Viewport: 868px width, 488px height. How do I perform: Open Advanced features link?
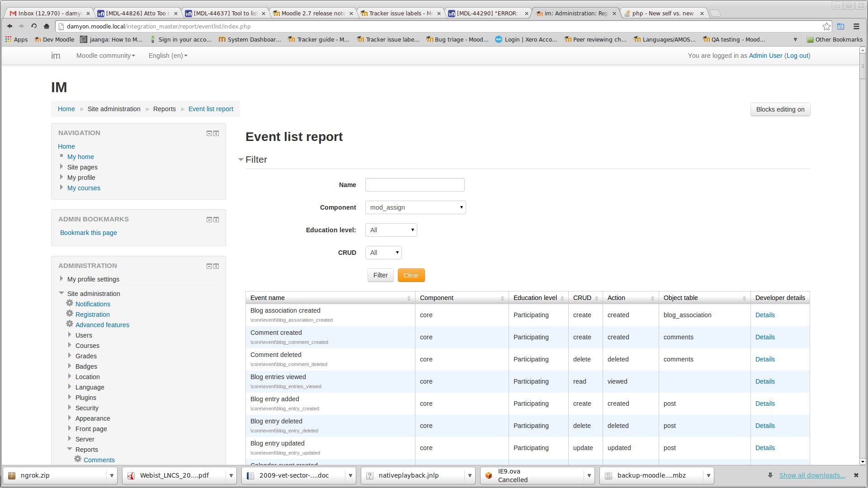(x=102, y=325)
